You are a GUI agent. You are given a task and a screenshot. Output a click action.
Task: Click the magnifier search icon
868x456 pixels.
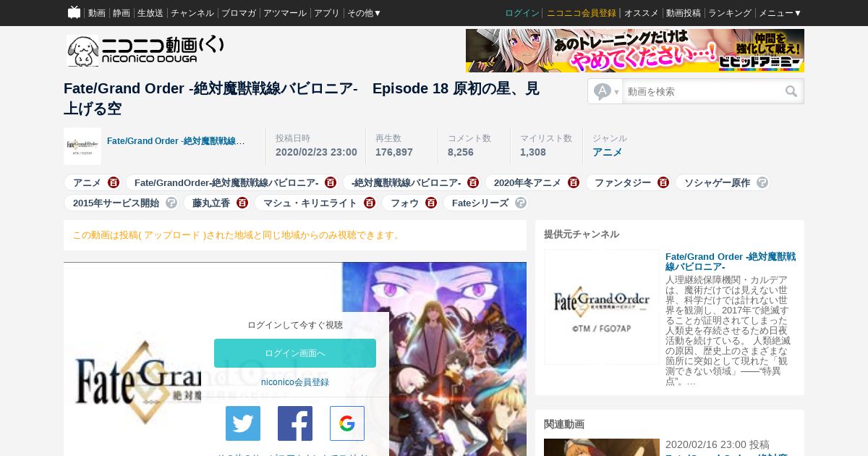791,91
